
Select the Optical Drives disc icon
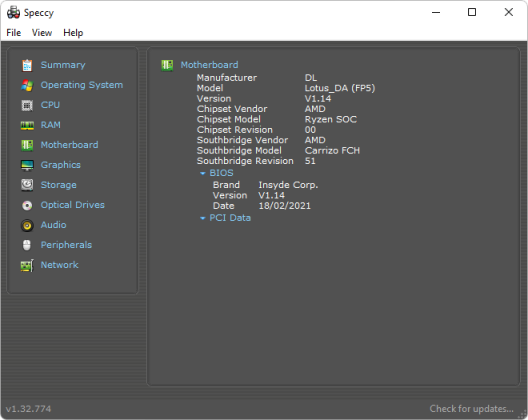(27, 205)
